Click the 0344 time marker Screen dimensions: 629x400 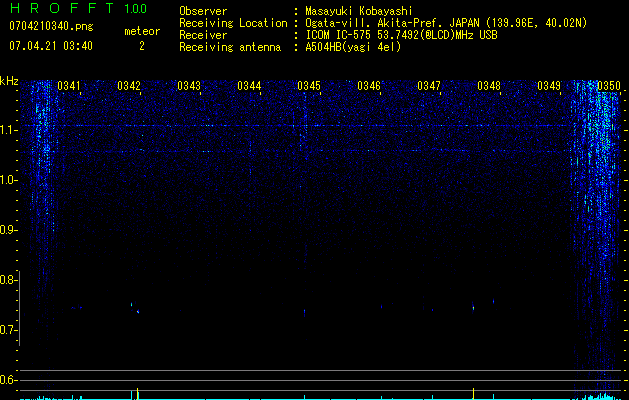[249, 86]
